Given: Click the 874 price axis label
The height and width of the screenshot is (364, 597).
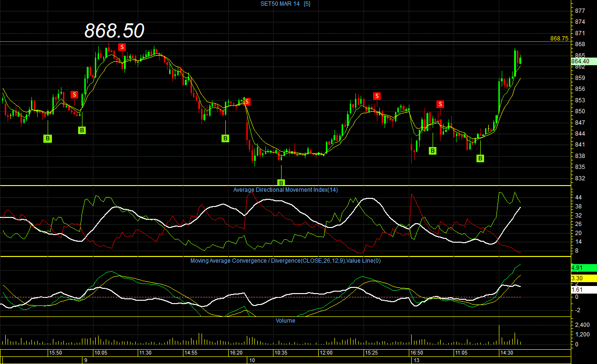Looking at the screenshot, I should click(x=580, y=22).
